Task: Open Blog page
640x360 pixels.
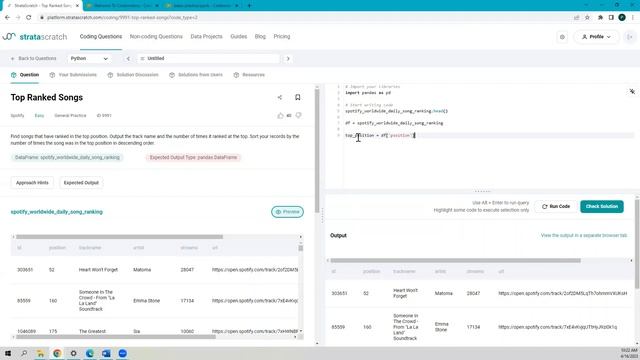Action: (x=260, y=37)
